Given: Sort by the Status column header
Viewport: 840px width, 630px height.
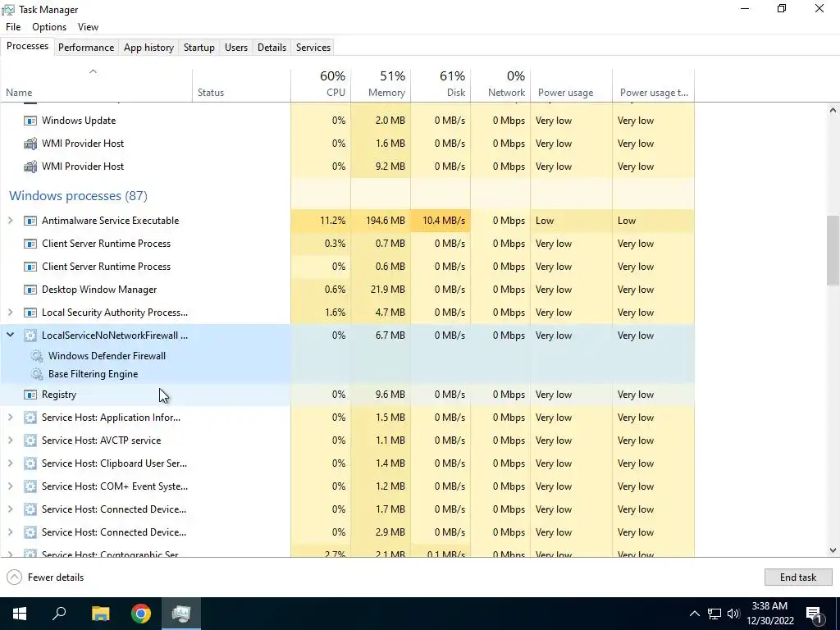Looking at the screenshot, I should 242,84.
